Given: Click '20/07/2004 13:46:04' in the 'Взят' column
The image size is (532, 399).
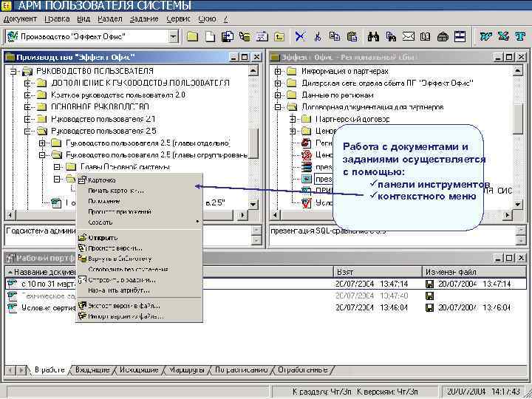Looking at the screenshot, I should click(372, 307).
